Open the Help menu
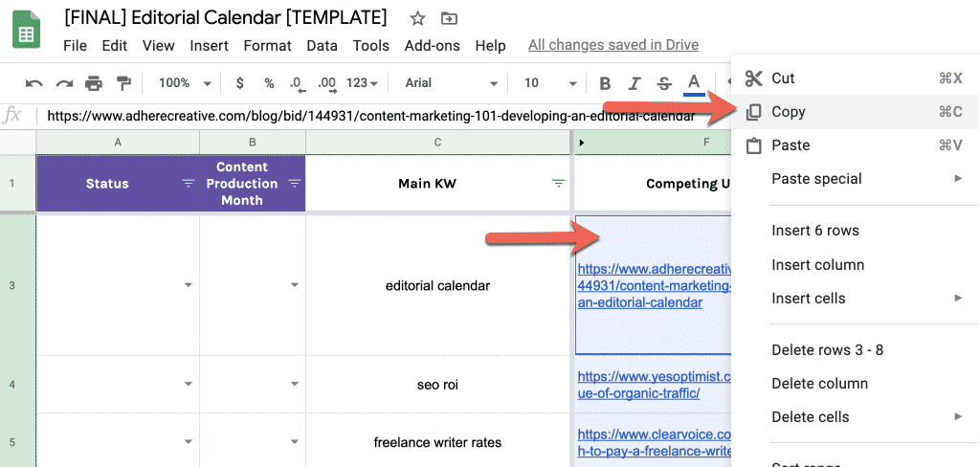This screenshot has width=980, height=467. (490, 46)
